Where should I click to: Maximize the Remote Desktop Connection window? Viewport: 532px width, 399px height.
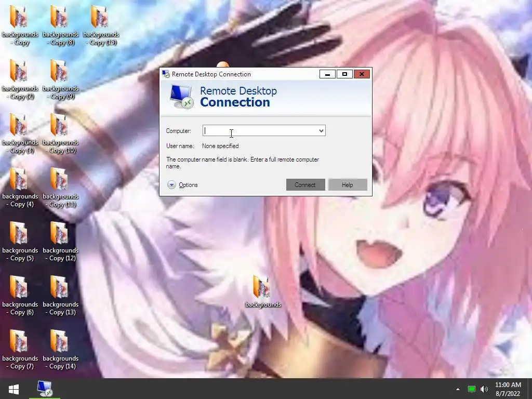(x=345, y=74)
